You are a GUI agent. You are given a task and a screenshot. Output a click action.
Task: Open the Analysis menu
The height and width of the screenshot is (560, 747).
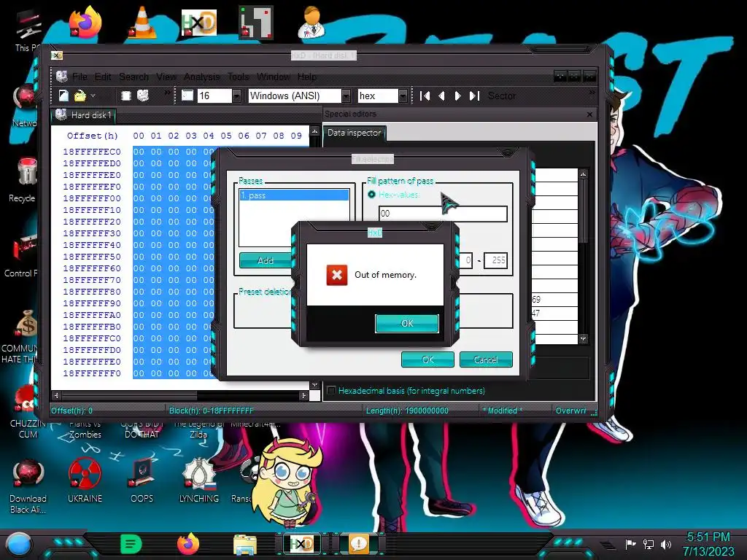202,77
